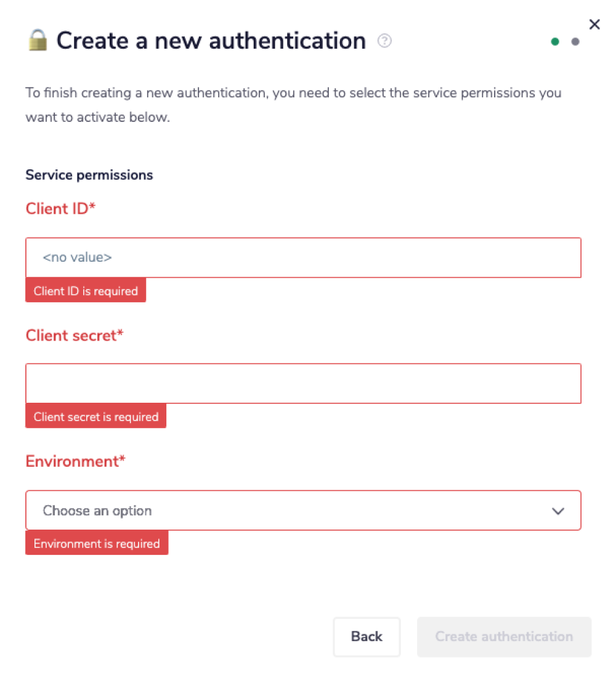Image resolution: width=616 pixels, height=678 pixels.
Task: Focus the Client ID input field
Action: (x=303, y=257)
